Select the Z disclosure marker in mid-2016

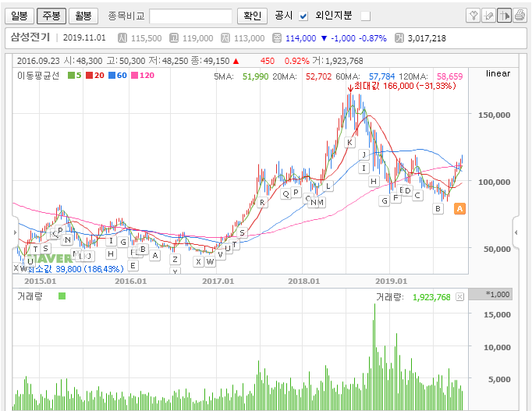coord(175,260)
